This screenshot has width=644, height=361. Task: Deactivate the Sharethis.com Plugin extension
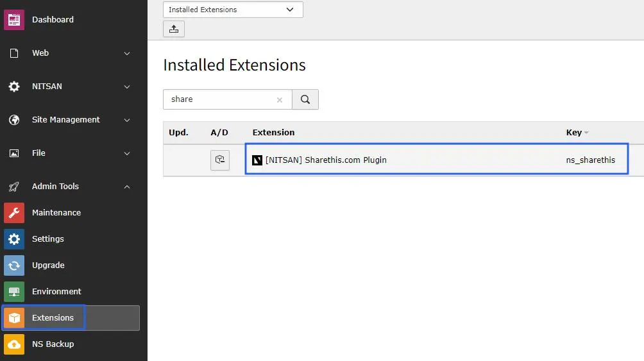220,160
